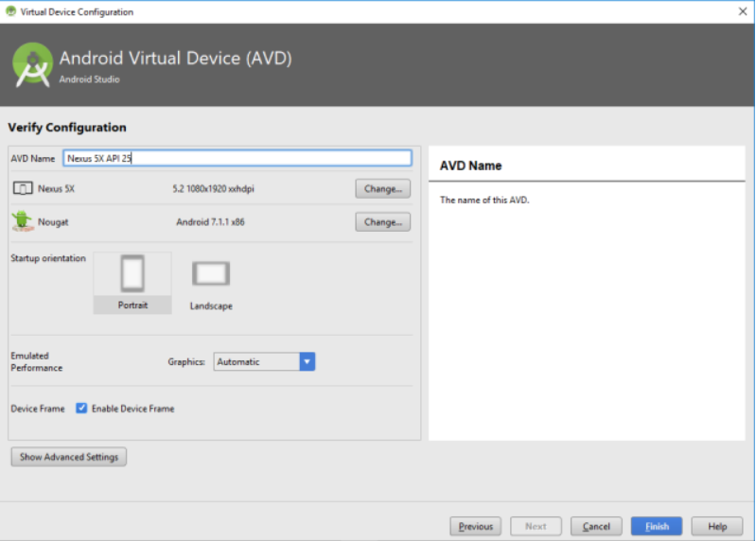Click the text '5.2 1080x1920 xxhdpi'
The width and height of the screenshot is (756, 541).
tap(213, 189)
